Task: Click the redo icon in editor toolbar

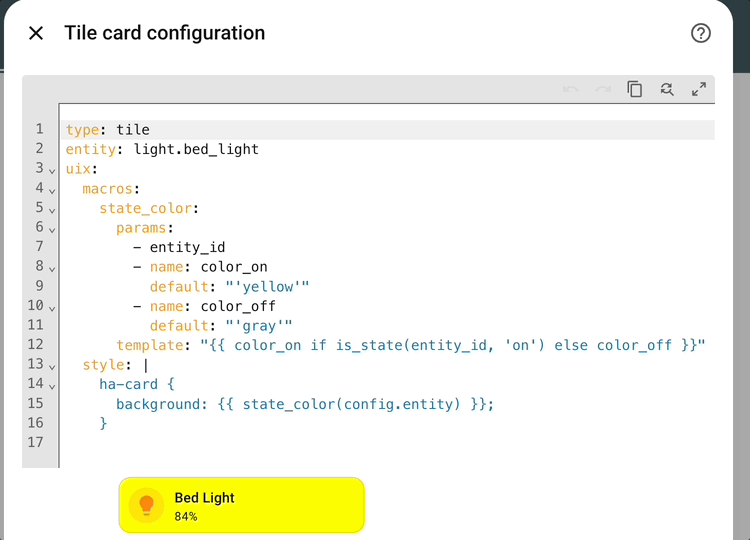Action: [603, 89]
